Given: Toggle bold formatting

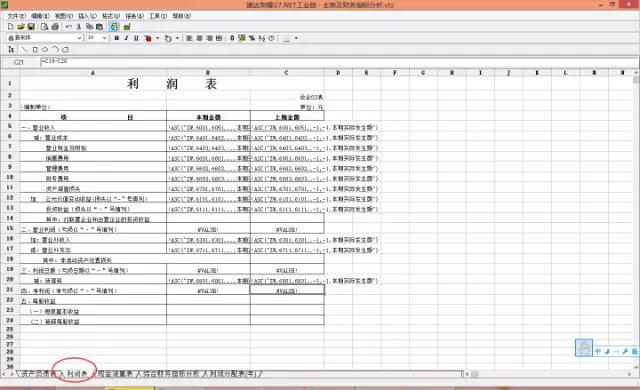Looking at the screenshot, I should 117,38.
